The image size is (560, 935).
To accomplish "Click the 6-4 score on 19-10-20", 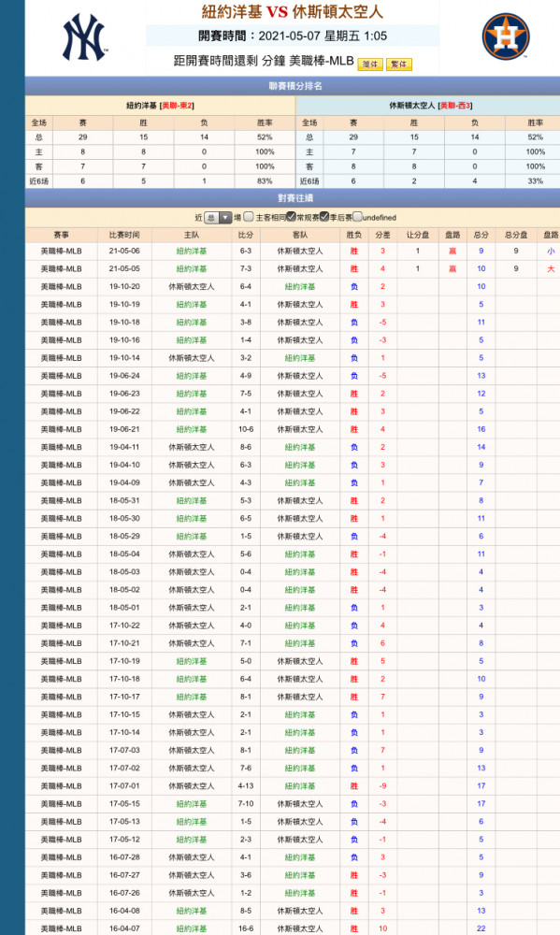I will (x=246, y=287).
